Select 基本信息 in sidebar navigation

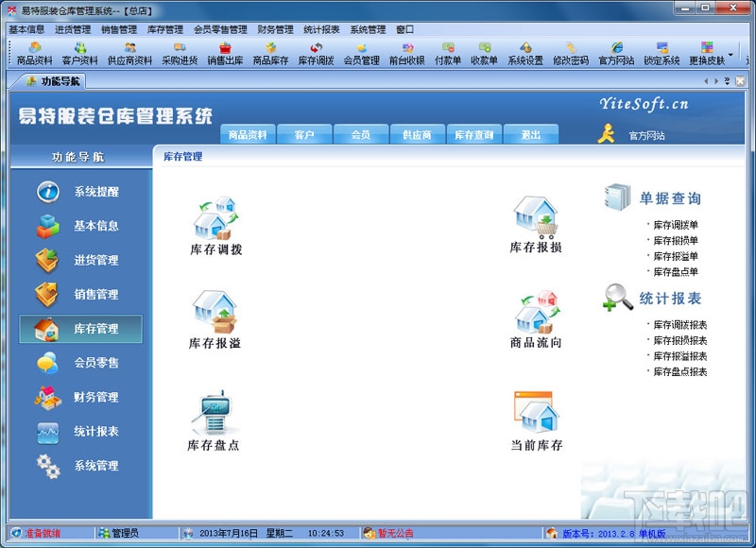(x=80, y=226)
